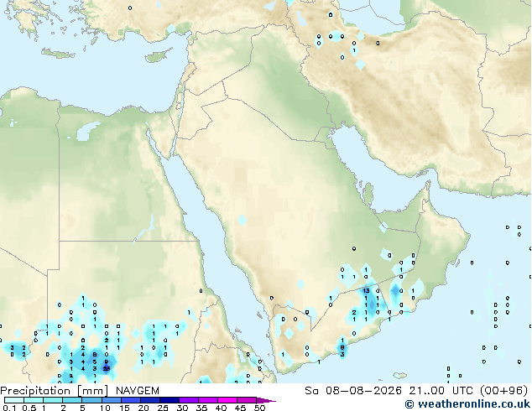Click the NAVGEM model name label
Viewport: 532px width, 411px height.
pyautogui.click(x=138, y=391)
